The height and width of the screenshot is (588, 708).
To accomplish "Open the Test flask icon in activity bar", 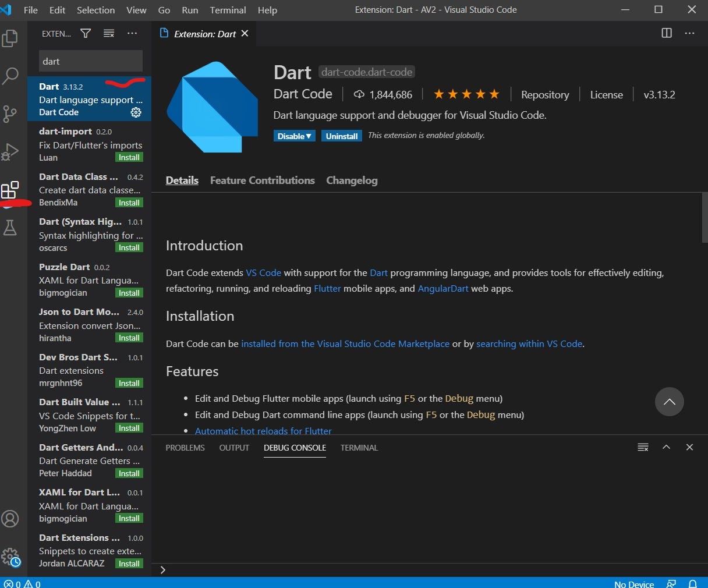I will click(x=10, y=228).
